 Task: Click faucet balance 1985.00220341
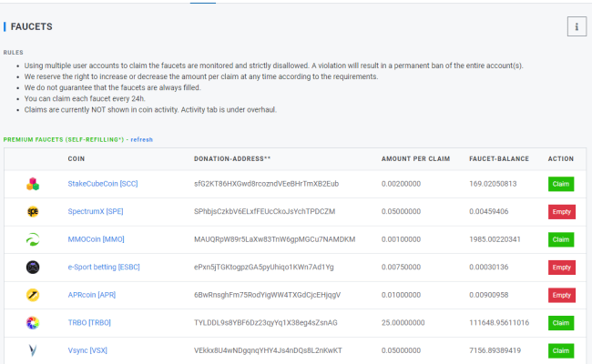point(495,239)
